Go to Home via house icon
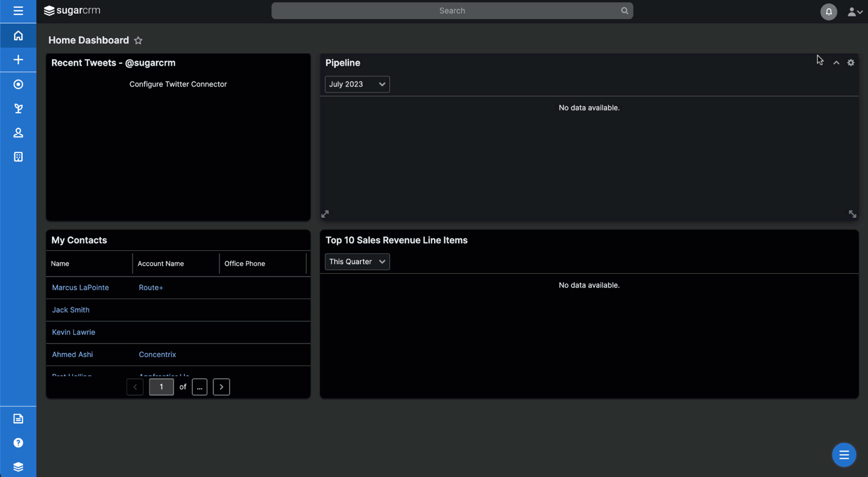Screen dimensions: 868x477 [x=18, y=36]
